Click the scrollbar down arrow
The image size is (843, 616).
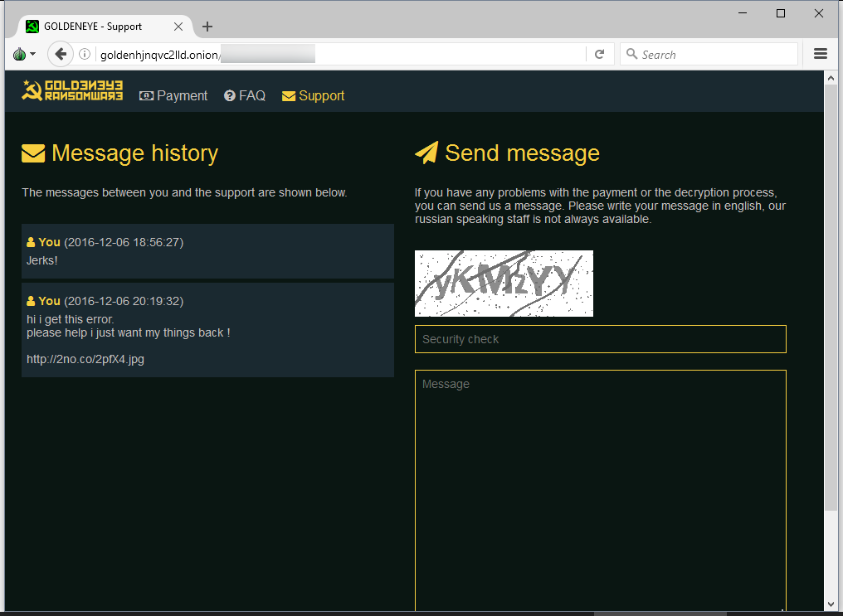pyautogui.click(x=831, y=604)
